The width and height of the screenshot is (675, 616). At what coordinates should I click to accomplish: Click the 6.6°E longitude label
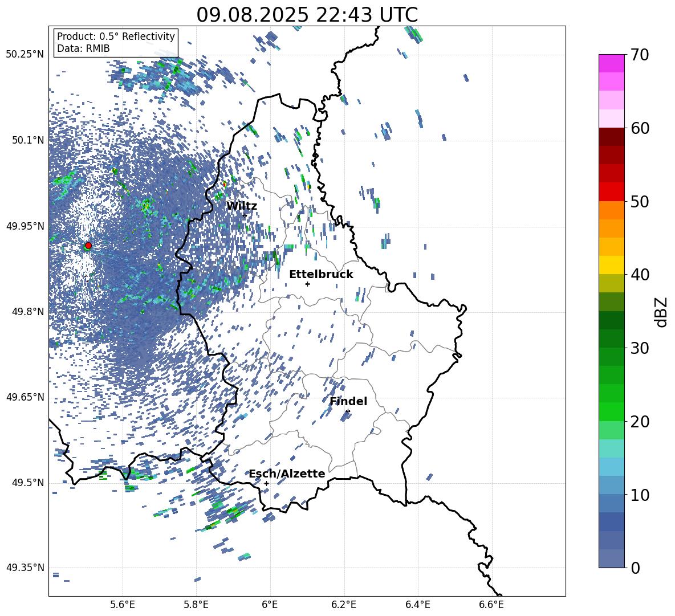[x=491, y=605]
